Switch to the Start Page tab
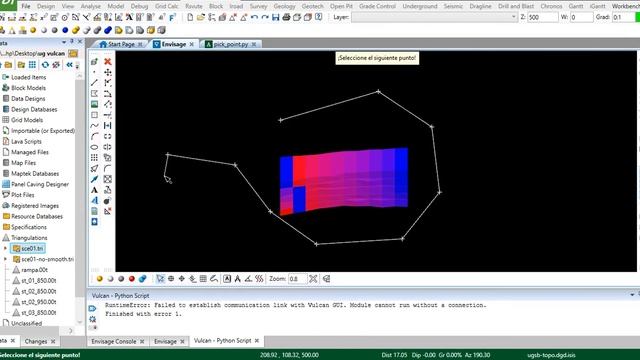Viewport: 640px width, 360px height. point(121,44)
